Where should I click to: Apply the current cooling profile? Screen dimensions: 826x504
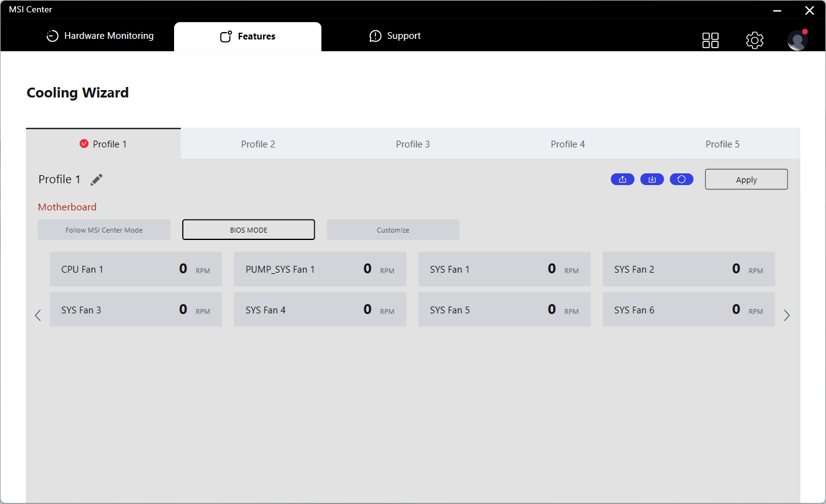pyautogui.click(x=746, y=180)
